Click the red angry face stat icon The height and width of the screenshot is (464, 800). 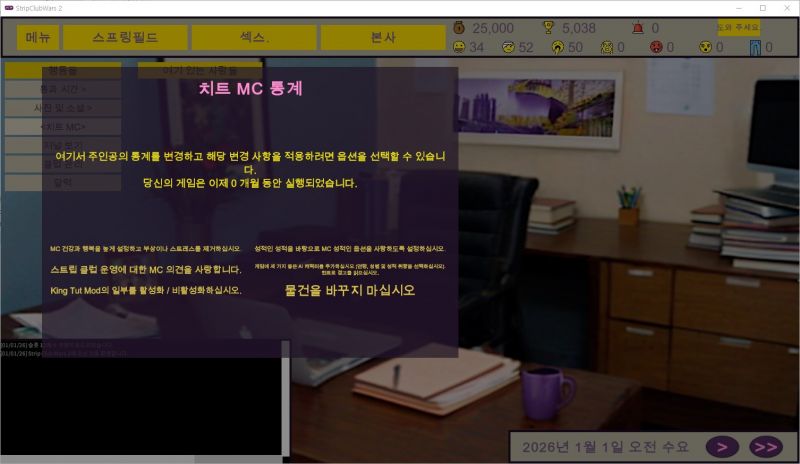click(x=656, y=47)
